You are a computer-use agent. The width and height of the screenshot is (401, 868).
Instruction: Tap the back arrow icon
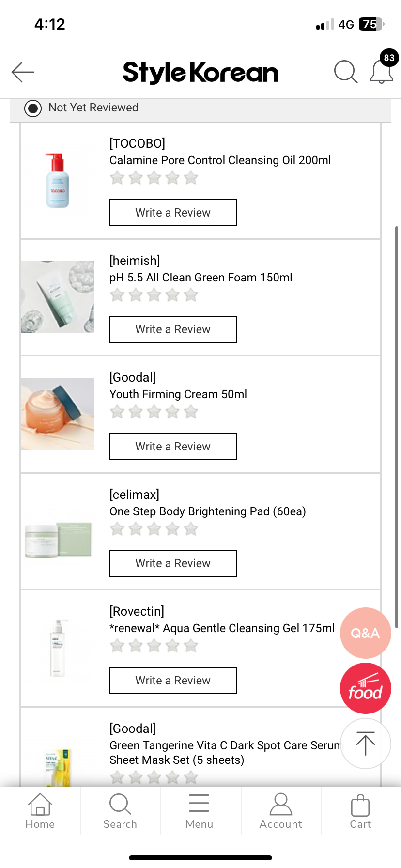23,72
